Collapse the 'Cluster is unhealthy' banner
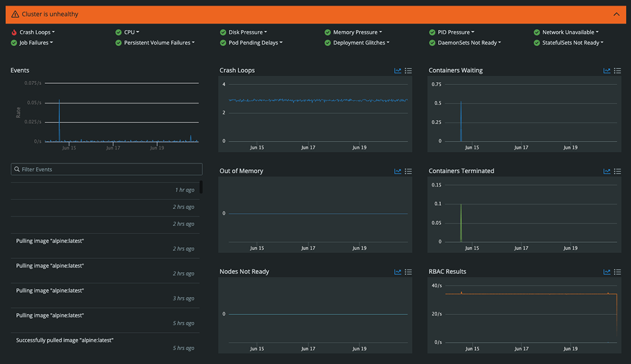Image resolution: width=631 pixels, height=364 pixels. [616, 13]
